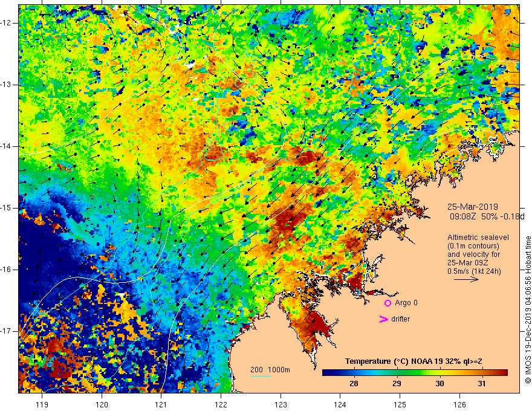This screenshot has height=411, width=532.
Task: Click the longitude axis label 122
Action: click(221, 404)
